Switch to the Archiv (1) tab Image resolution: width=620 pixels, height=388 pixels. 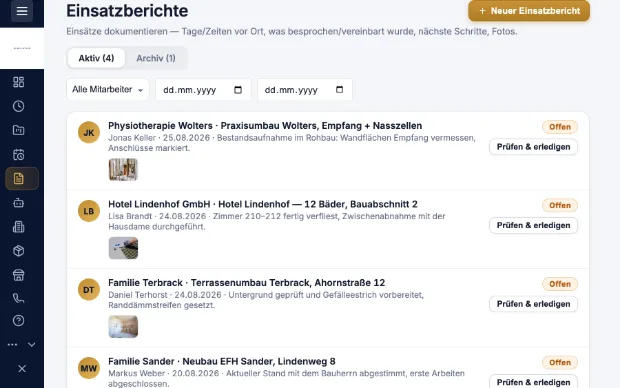point(156,58)
